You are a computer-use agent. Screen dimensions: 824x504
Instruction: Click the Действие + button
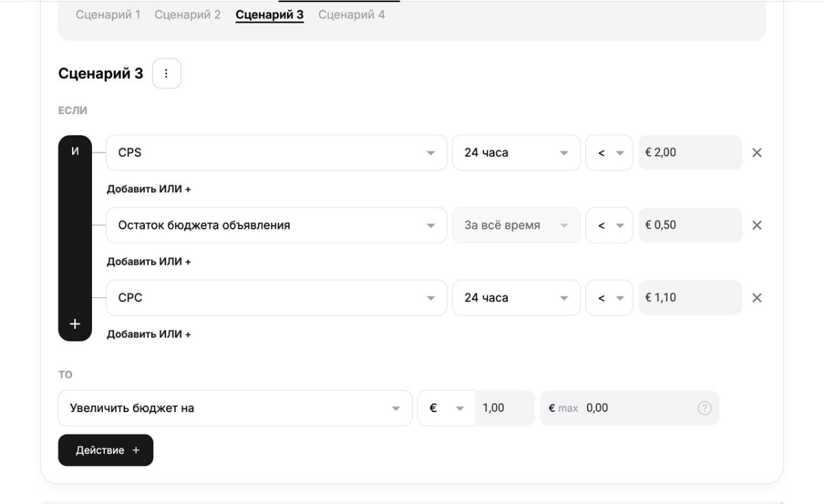[x=106, y=450]
